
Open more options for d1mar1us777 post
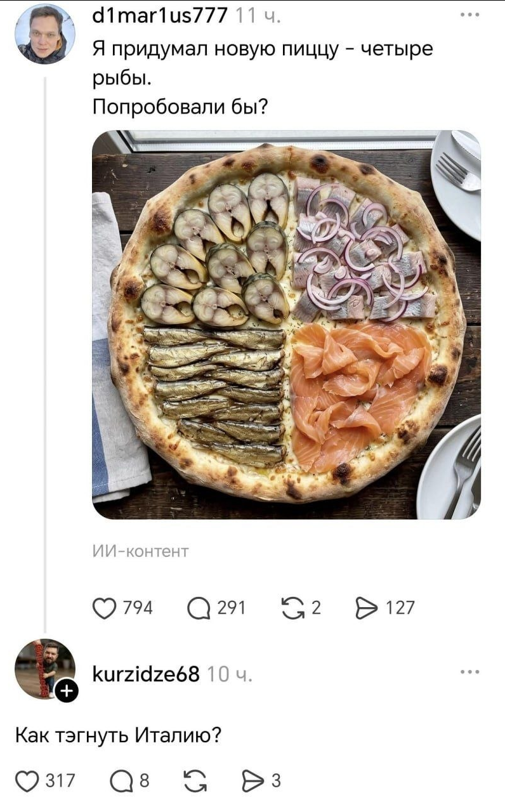[470, 15]
